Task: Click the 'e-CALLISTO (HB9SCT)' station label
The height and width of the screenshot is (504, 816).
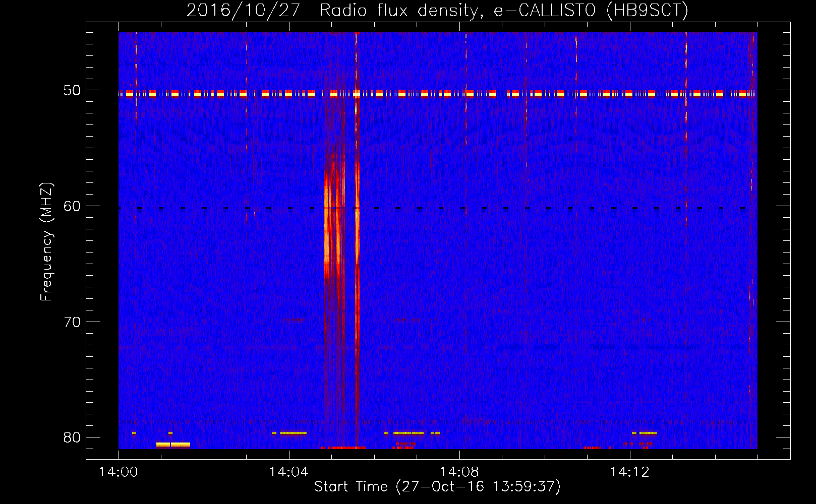Action: tap(591, 11)
